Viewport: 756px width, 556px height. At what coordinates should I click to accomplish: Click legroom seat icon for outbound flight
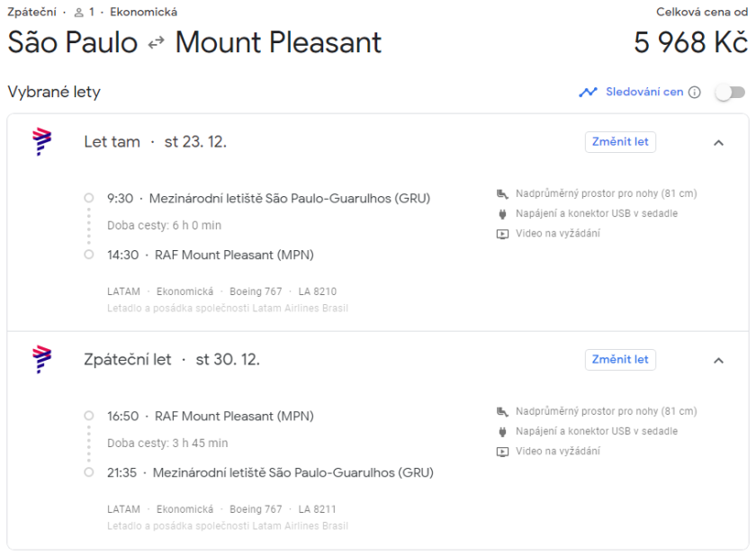click(x=502, y=193)
